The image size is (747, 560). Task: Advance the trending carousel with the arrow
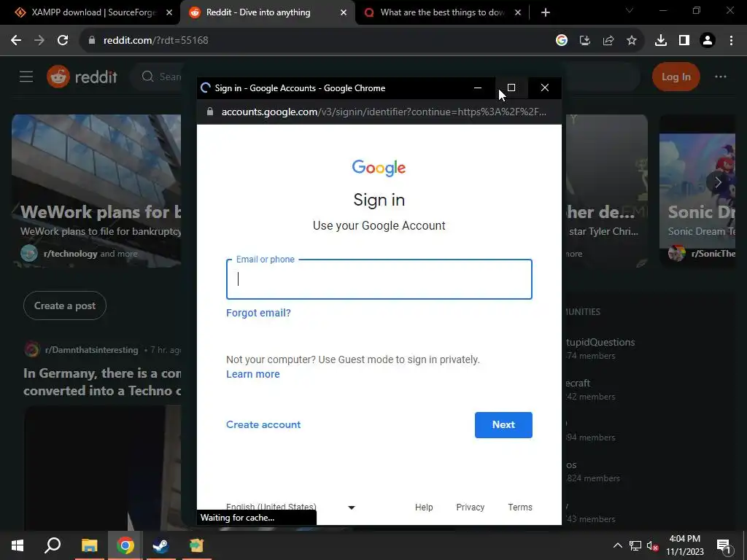click(718, 182)
